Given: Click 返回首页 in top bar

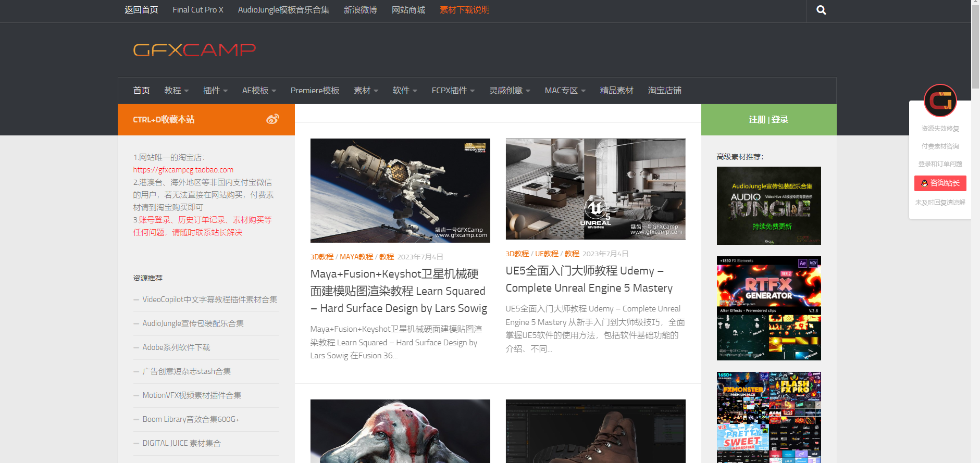Looking at the screenshot, I should pyautogui.click(x=141, y=10).
